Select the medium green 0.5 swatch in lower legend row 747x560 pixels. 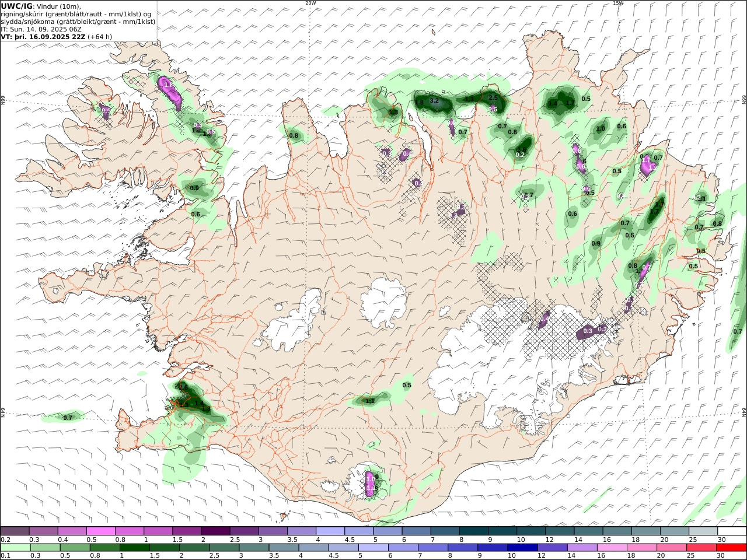[x=75, y=548]
